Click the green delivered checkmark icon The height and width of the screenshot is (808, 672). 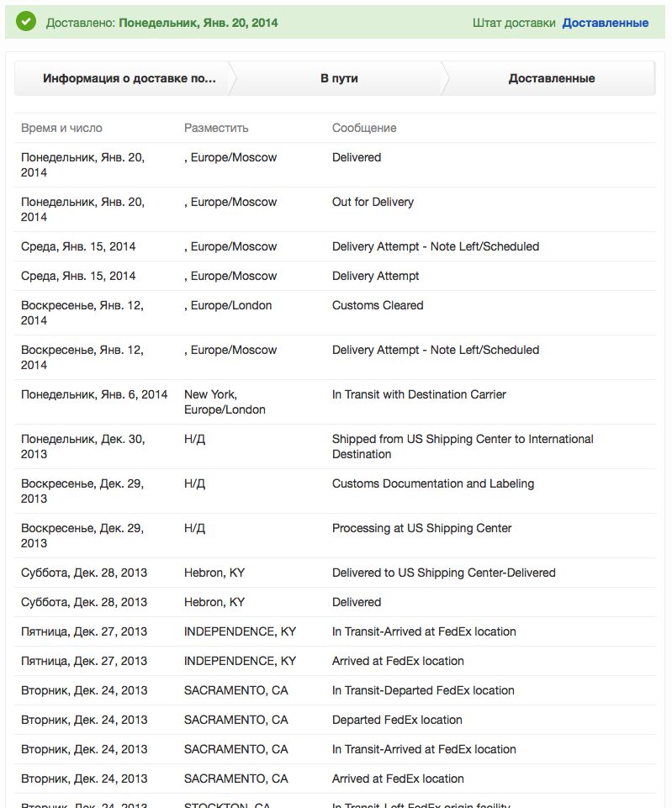click(26, 22)
